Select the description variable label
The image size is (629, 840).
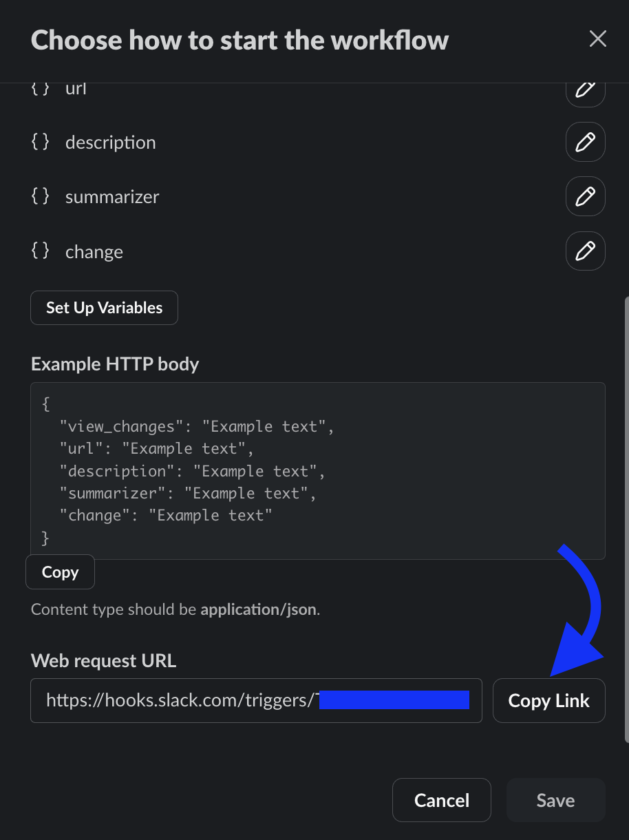pos(111,143)
